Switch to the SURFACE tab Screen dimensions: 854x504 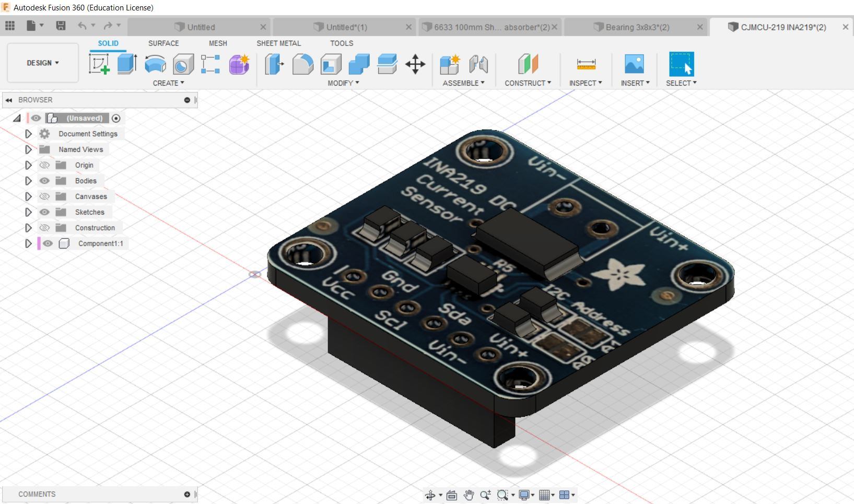(x=163, y=43)
